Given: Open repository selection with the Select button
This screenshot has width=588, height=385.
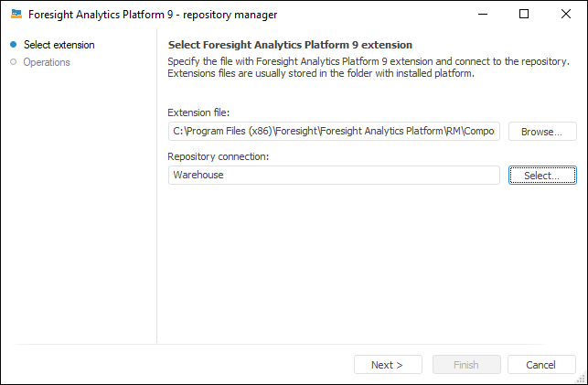Looking at the screenshot, I should 542,175.
